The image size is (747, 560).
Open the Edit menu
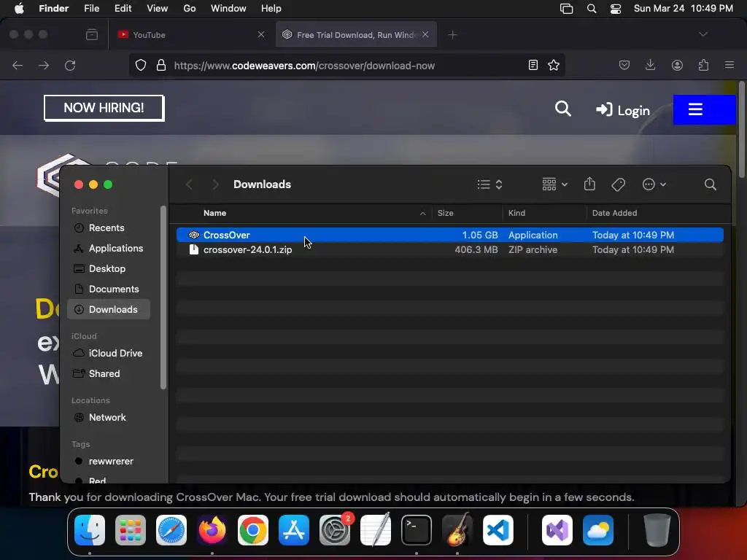[x=123, y=9]
